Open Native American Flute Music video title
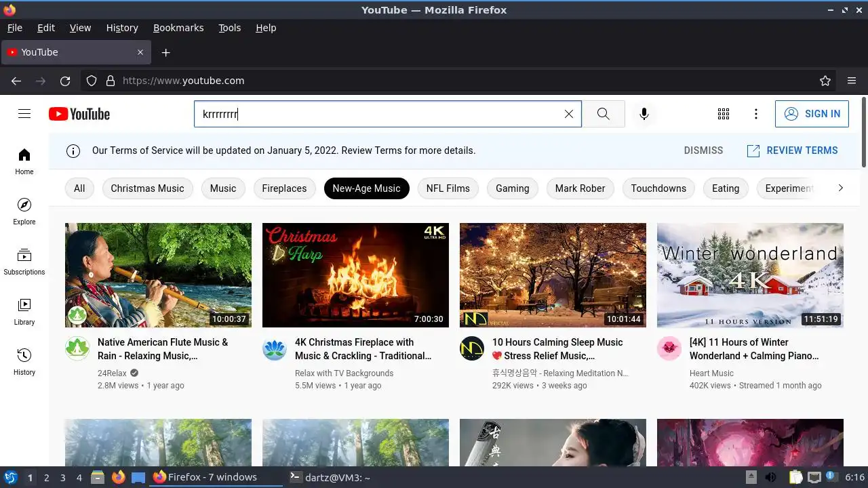Viewport: 868px width, 488px height. (163, 349)
